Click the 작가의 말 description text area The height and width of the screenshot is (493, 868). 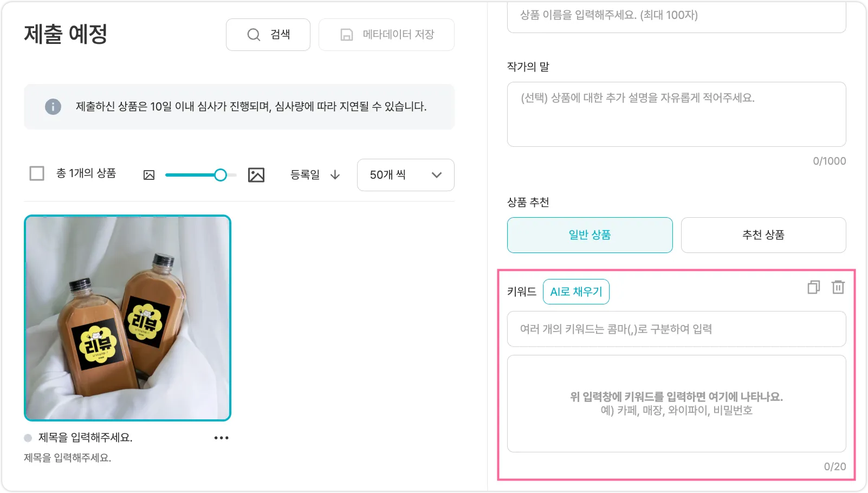[676, 114]
